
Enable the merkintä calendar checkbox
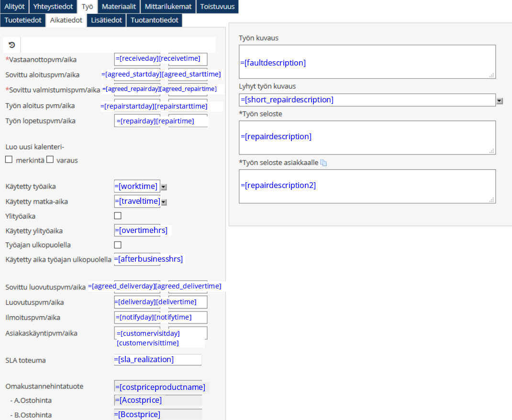[9, 160]
